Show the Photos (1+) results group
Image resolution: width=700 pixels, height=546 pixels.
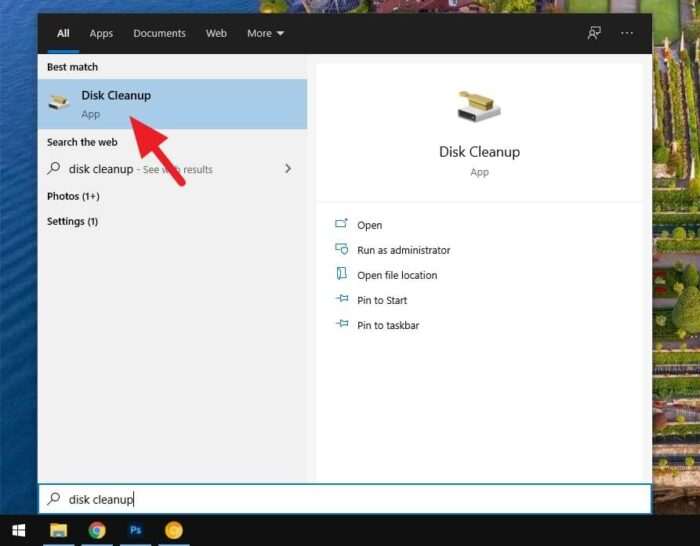coord(73,196)
